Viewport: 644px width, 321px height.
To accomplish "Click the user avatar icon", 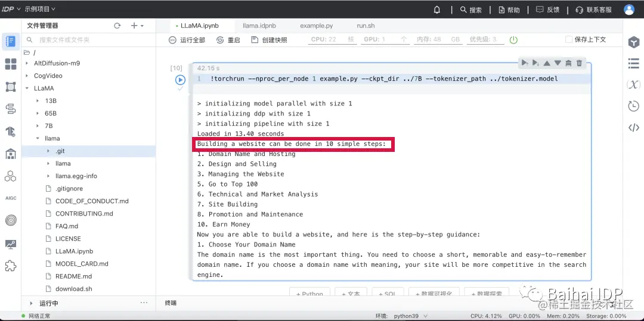I will [x=629, y=10].
